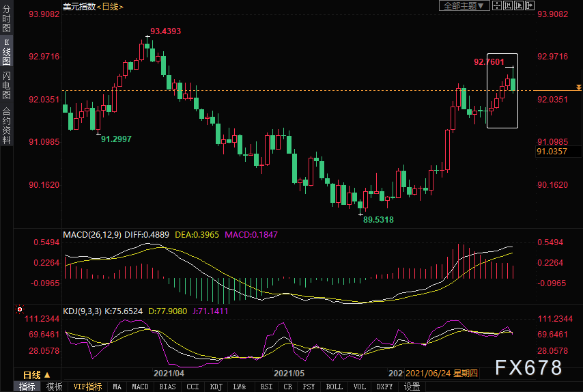Image resolution: width=583 pixels, height=392 pixels.
Task: Click the 2021/06/24 星期四 date label
Action: 442,374
